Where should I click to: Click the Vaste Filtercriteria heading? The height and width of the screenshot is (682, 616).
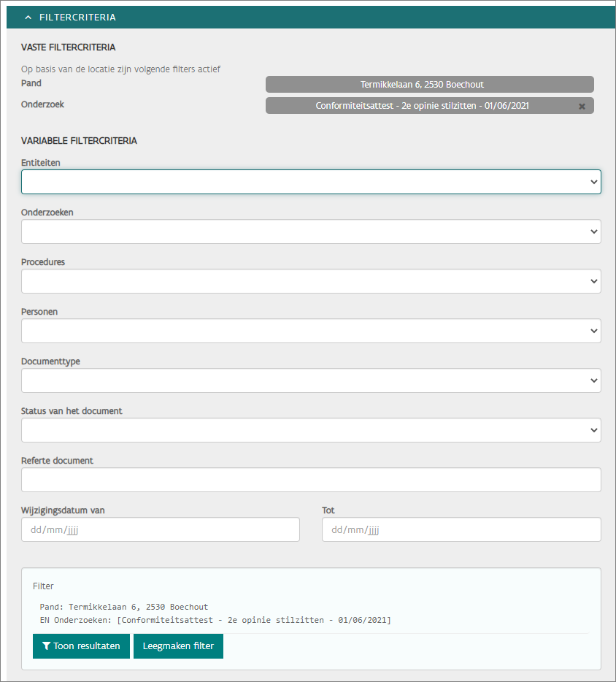[x=68, y=47]
